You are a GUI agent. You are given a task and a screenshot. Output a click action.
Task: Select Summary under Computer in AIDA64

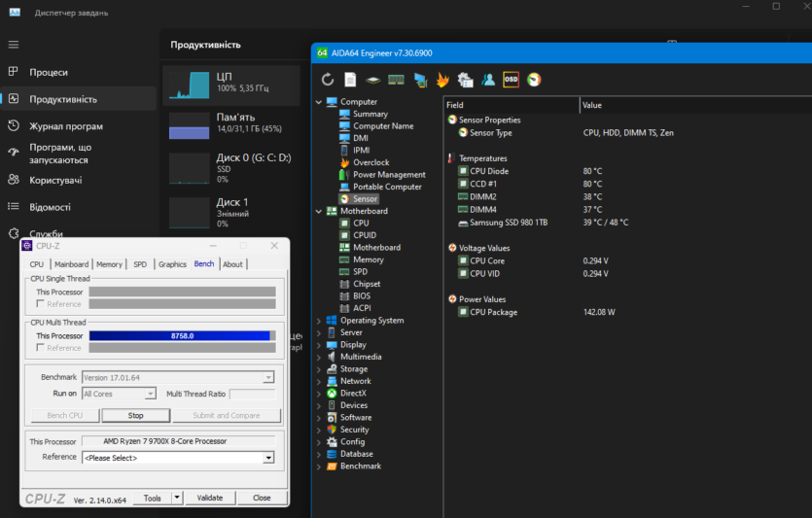click(x=364, y=114)
